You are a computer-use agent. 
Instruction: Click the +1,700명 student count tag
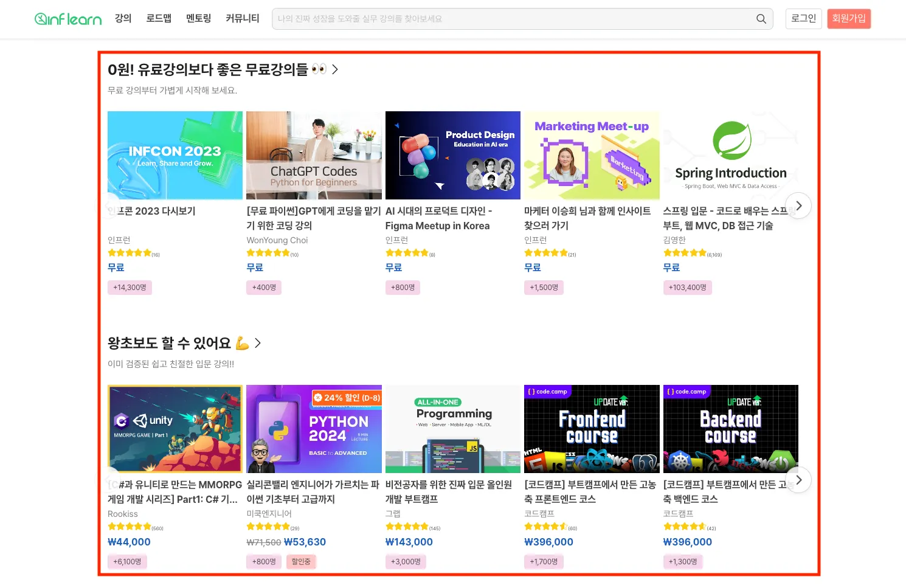click(544, 562)
